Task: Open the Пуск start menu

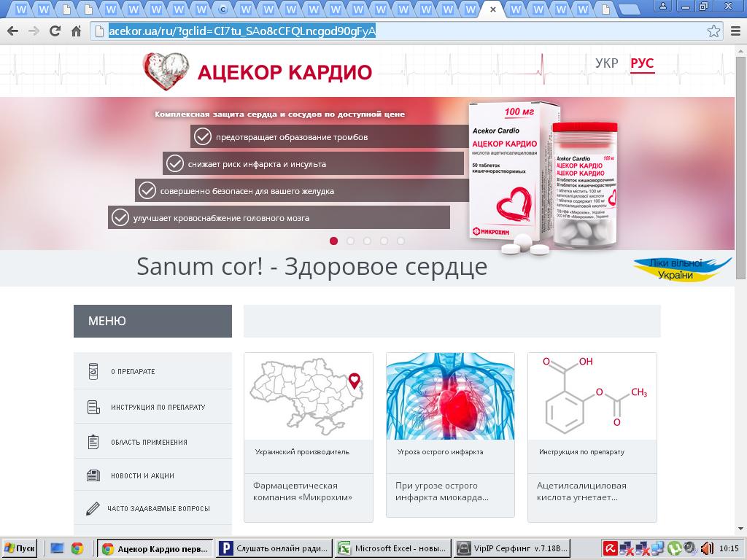Action: pos(20,548)
